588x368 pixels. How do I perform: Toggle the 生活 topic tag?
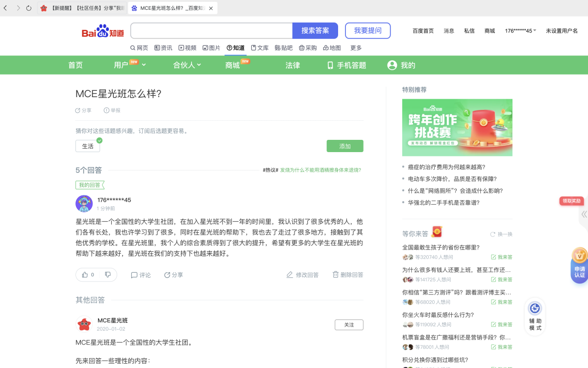pyautogui.click(x=88, y=146)
